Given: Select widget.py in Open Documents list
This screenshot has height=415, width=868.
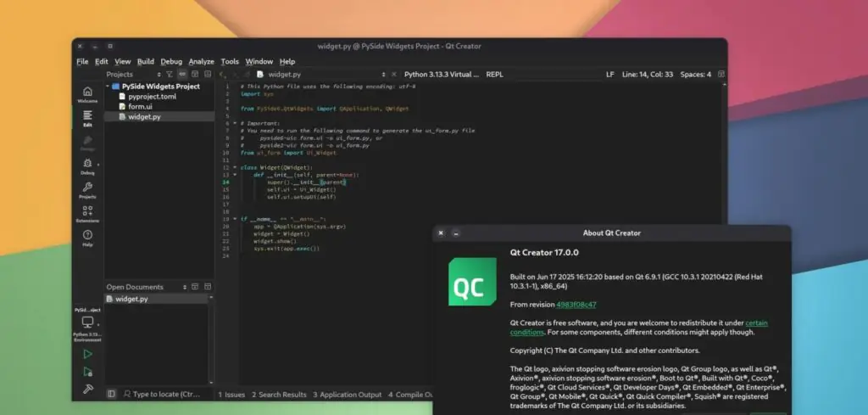Looking at the screenshot, I should (x=156, y=299).
